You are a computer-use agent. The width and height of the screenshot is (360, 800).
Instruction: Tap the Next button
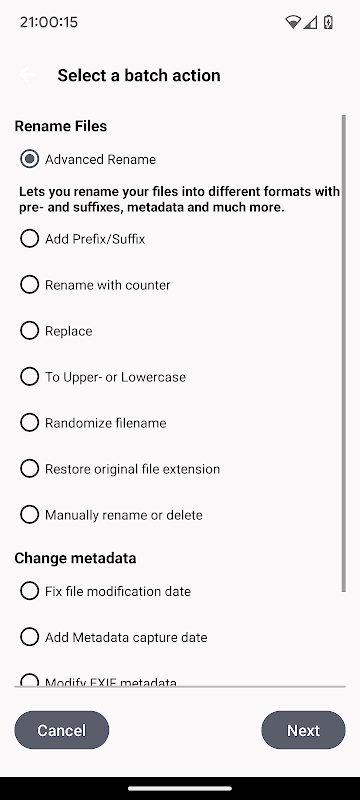[x=303, y=730]
